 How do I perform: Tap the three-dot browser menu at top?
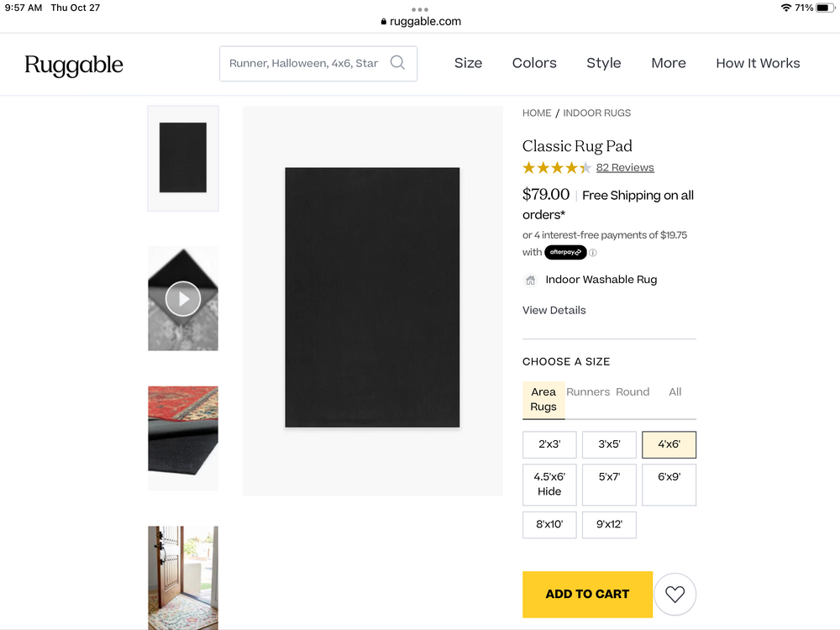point(420,9)
